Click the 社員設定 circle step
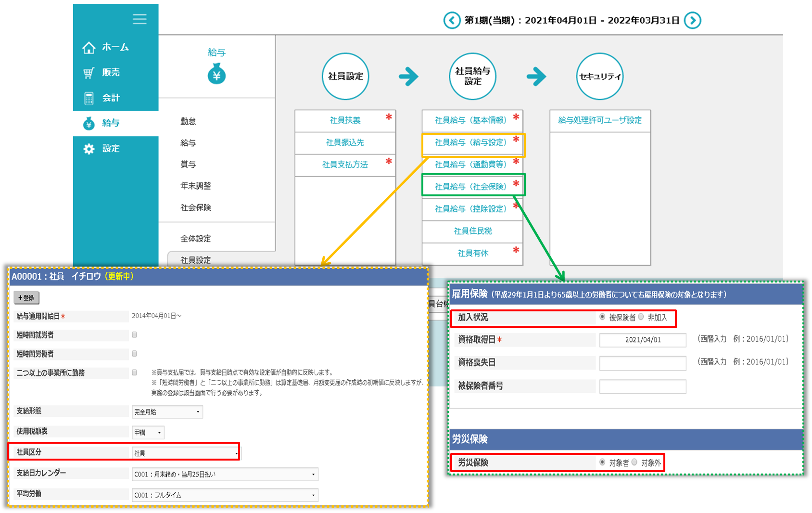Screen dimensions: 812x513 [x=345, y=76]
